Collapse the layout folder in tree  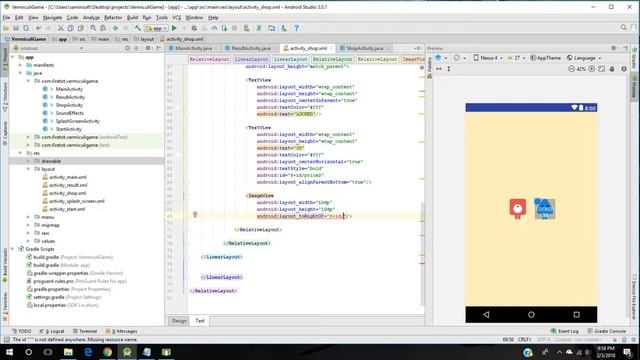[x=28, y=169]
